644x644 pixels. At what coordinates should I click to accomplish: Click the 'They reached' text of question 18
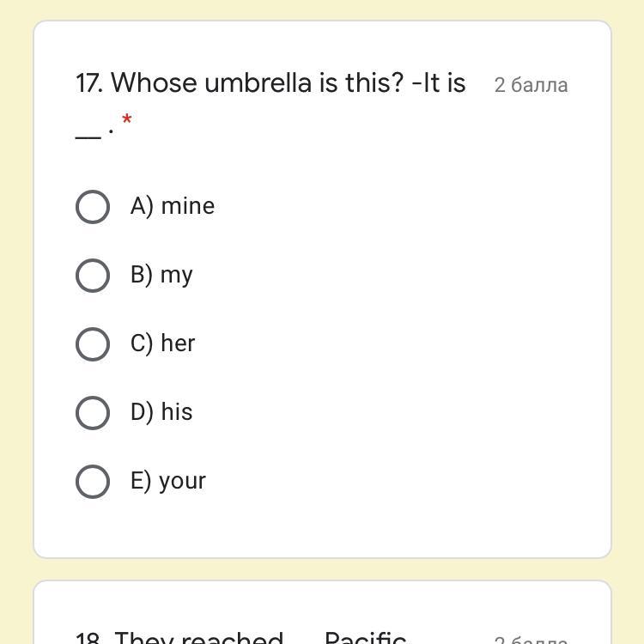coord(198,637)
